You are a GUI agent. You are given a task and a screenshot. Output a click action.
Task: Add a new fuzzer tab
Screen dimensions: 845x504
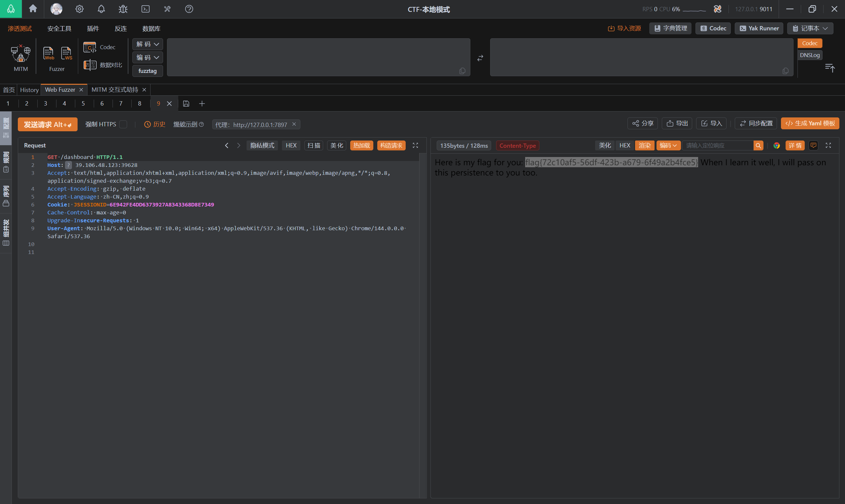coord(202,104)
